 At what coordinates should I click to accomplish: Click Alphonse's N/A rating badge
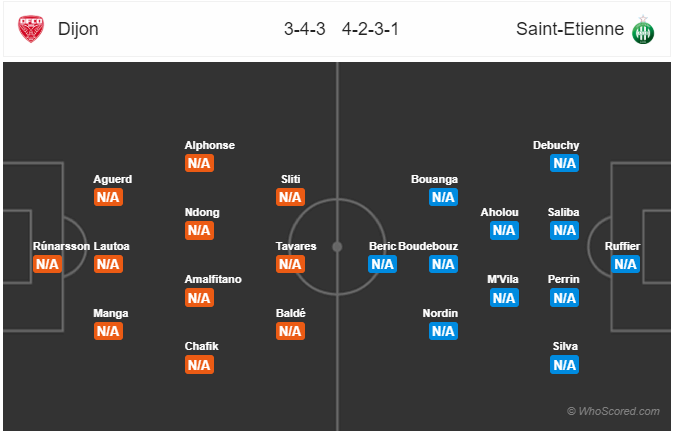pyautogui.click(x=199, y=163)
